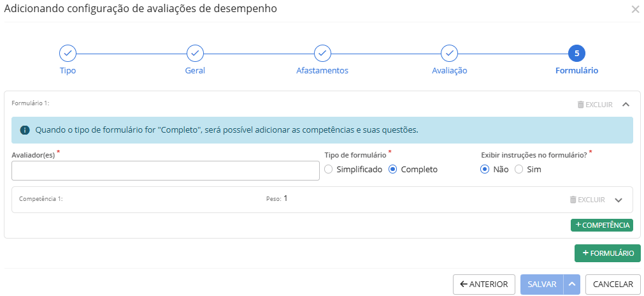Viewport: 644px width, 296px height.
Task: Select the Completo form type
Action: point(393,170)
